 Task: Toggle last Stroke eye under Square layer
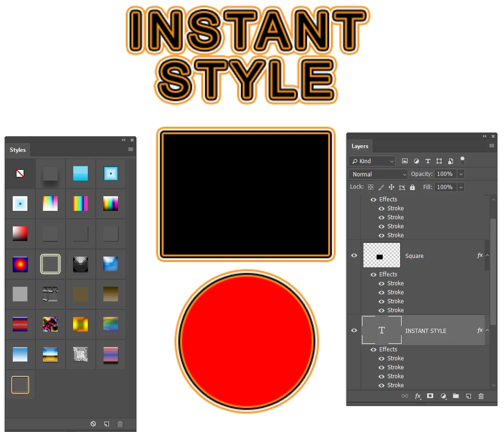click(x=381, y=310)
